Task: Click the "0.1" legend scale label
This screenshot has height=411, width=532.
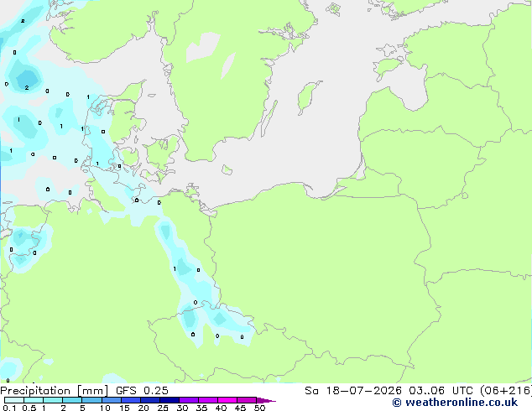Action: tap(10, 408)
